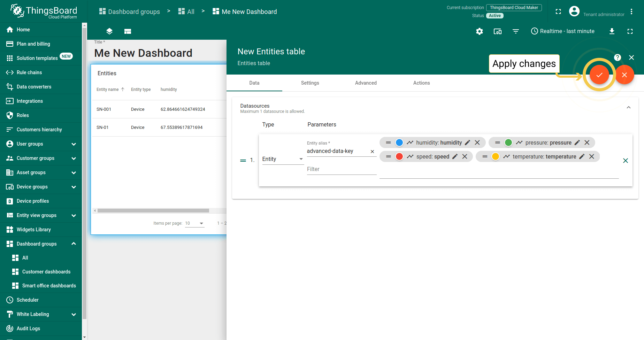Click the edit filters icon in toolbar
This screenshot has height=340, width=644.
click(516, 31)
